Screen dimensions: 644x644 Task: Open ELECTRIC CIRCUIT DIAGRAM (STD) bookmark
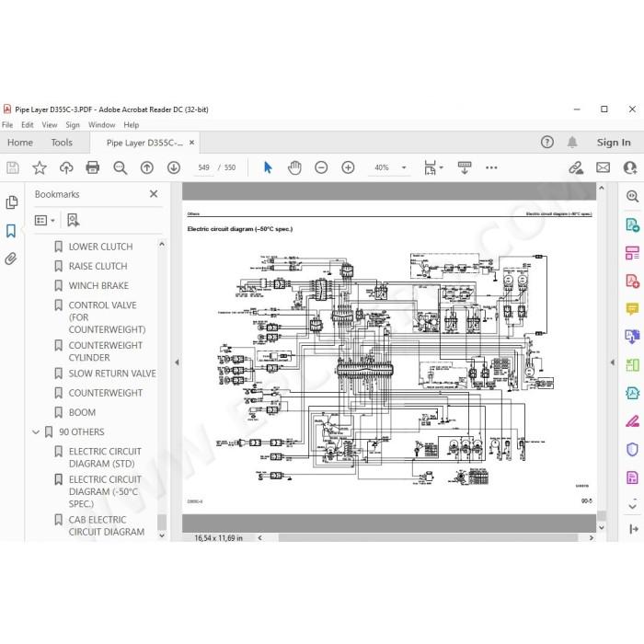105,457
